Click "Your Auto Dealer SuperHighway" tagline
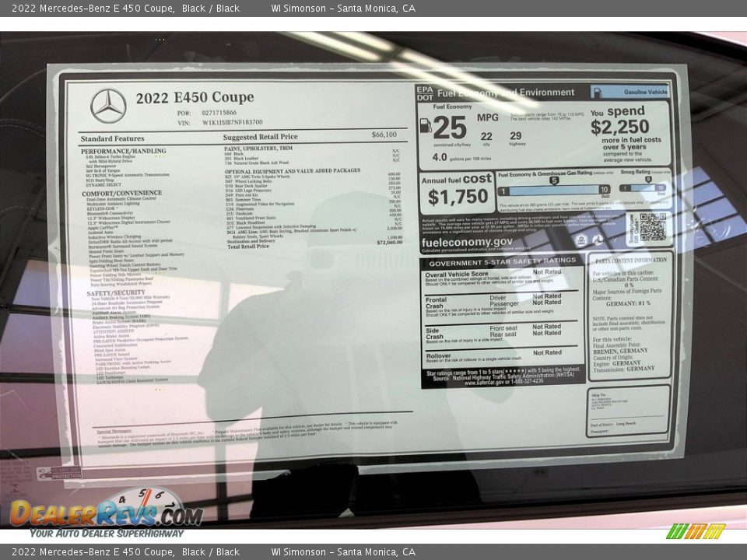The image size is (747, 560). [x=107, y=534]
